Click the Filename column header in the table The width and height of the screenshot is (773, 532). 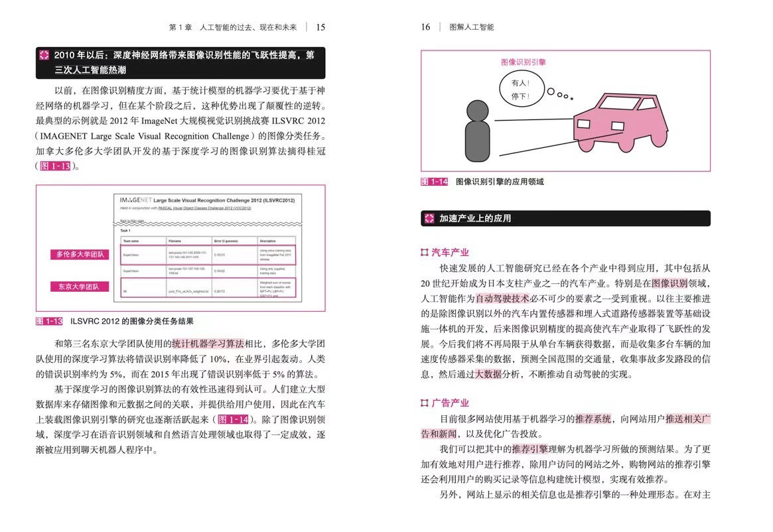click(x=175, y=241)
